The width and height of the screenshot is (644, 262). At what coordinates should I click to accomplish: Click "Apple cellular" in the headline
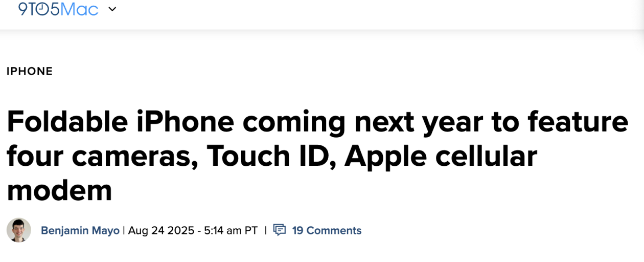tap(441, 156)
